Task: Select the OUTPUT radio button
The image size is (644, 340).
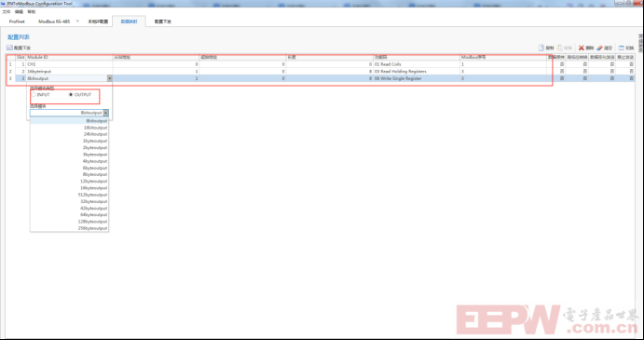Action: [71, 94]
